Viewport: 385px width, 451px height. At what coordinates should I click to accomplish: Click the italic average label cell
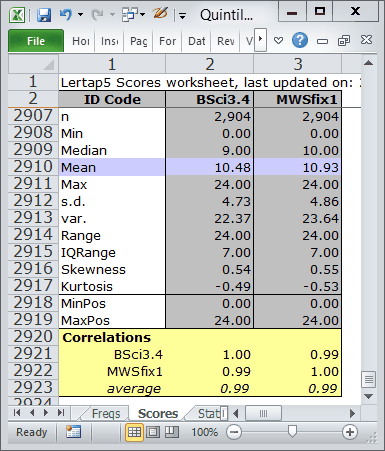(x=112, y=388)
